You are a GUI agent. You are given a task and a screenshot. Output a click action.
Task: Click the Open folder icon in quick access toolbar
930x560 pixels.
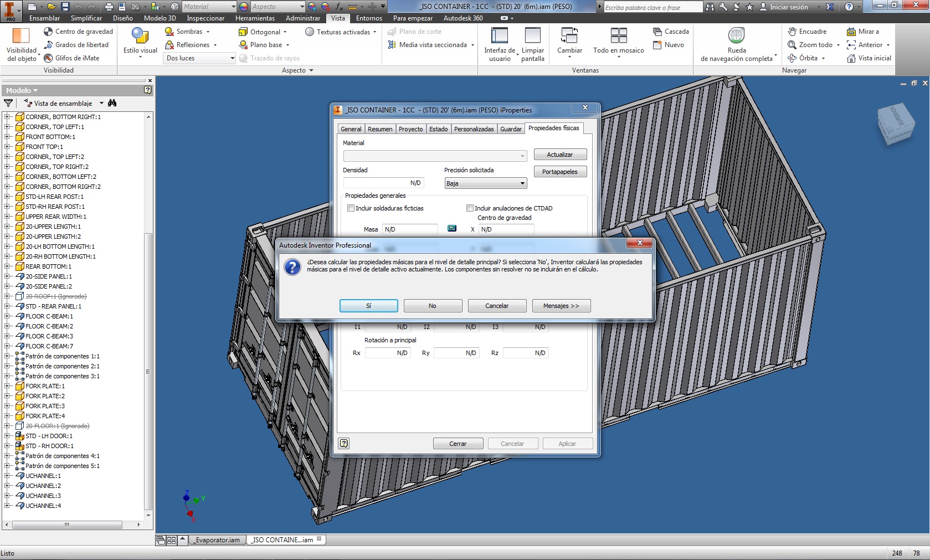pos(52,7)
